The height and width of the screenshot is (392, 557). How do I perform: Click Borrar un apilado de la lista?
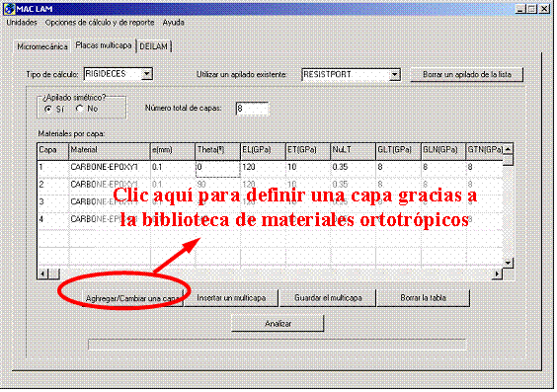tap(467, 75)
